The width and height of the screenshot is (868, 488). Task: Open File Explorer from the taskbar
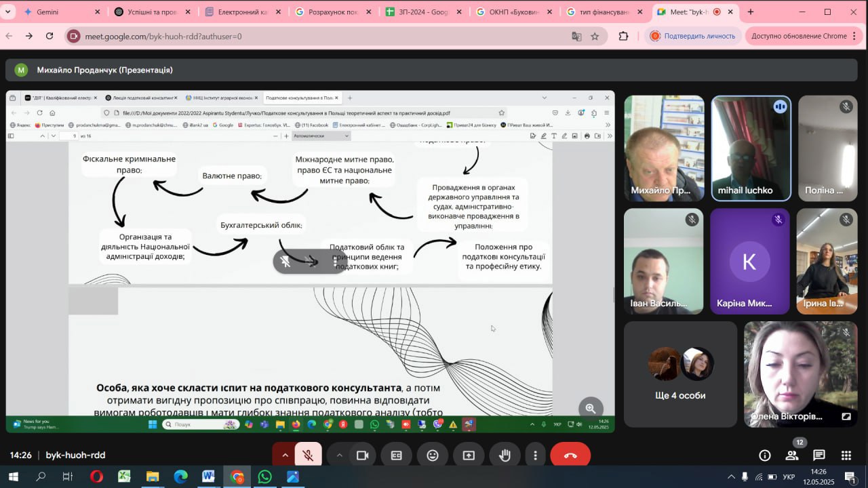[152, 476]
